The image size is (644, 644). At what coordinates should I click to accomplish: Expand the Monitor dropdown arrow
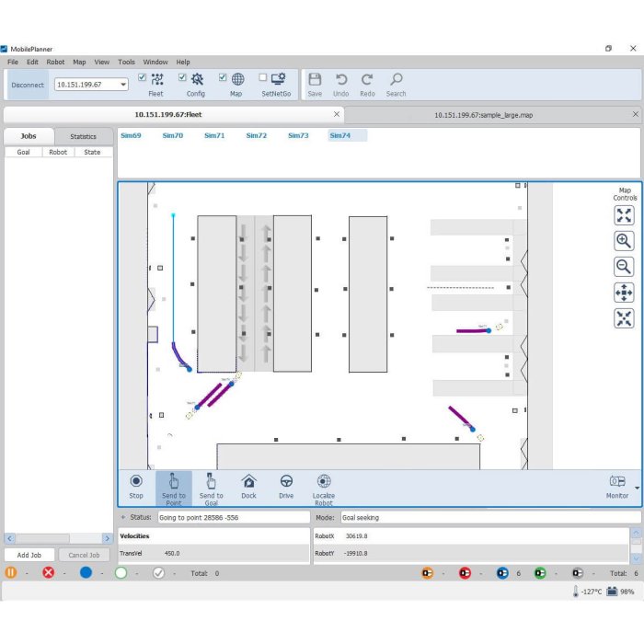637,487
